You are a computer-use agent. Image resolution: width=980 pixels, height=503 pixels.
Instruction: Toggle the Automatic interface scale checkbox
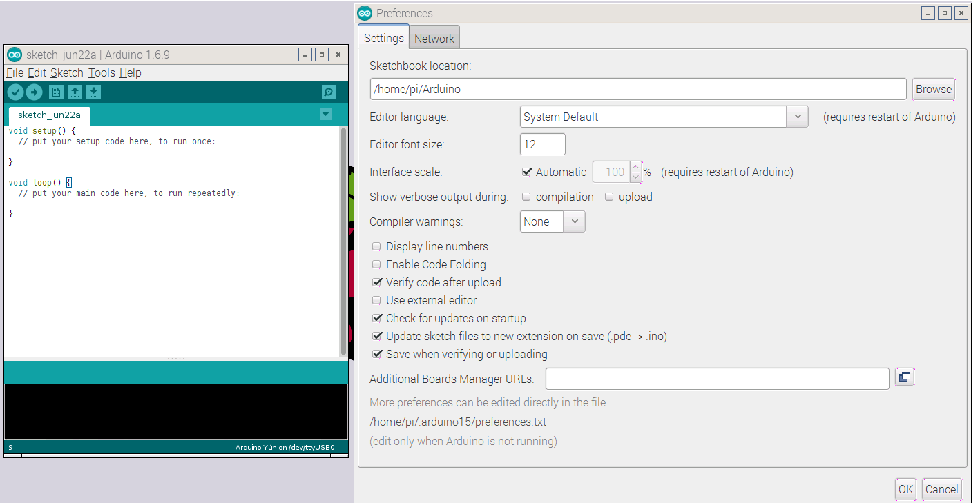[x=527, y=172]
